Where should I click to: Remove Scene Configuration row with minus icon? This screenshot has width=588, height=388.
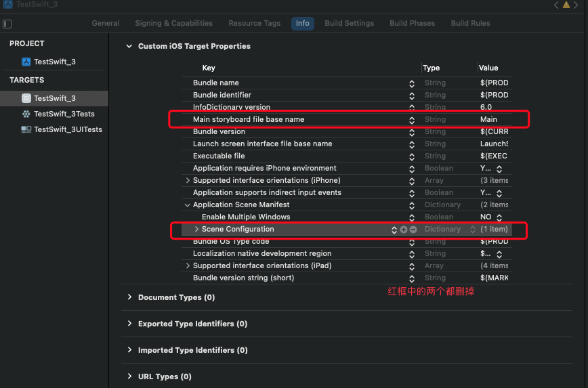click(x=413, y=230)
